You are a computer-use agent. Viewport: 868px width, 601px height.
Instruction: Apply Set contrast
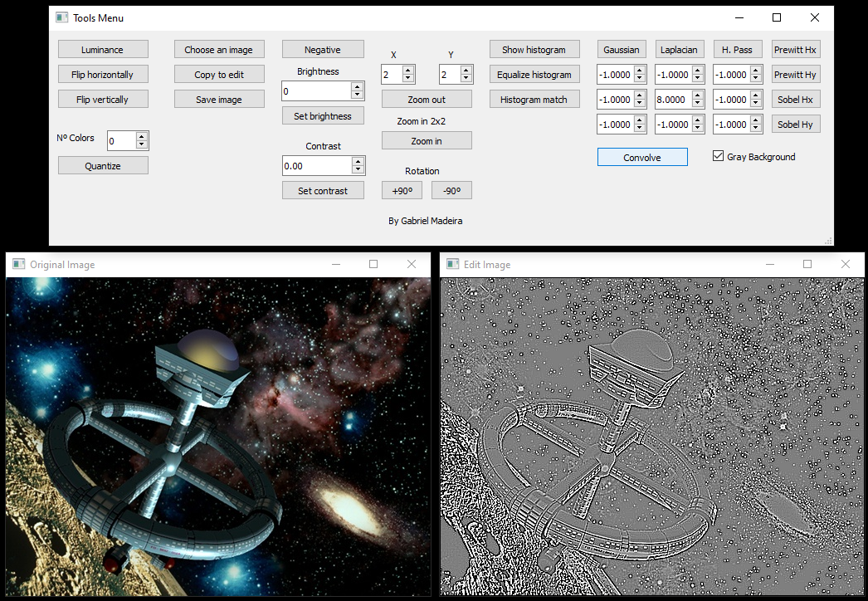(x=324, y=191)
